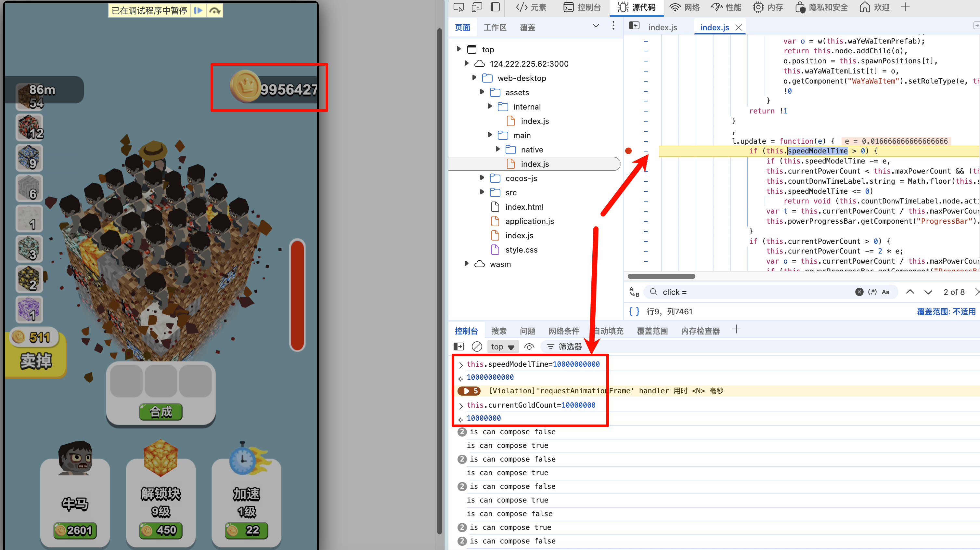The height and width of the screenshot is (550, 980).
Task: Expand the cocos-js folder
Action: (482, 178)
